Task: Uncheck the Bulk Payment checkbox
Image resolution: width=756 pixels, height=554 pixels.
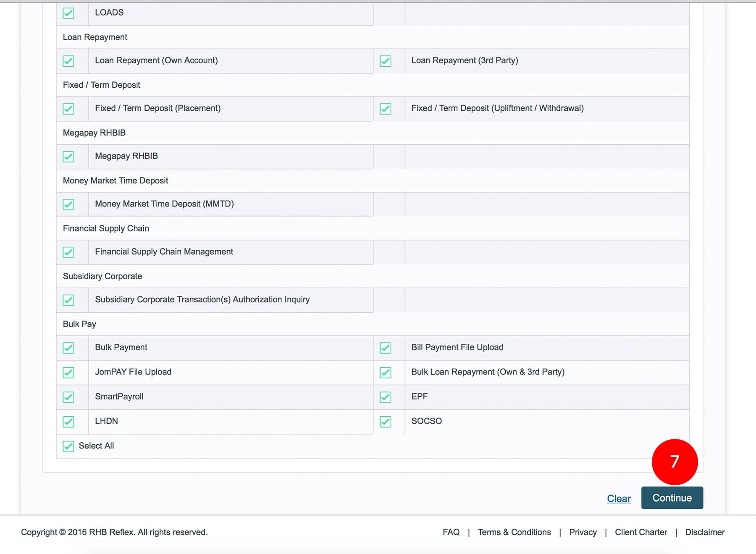Action: point(68,348)
